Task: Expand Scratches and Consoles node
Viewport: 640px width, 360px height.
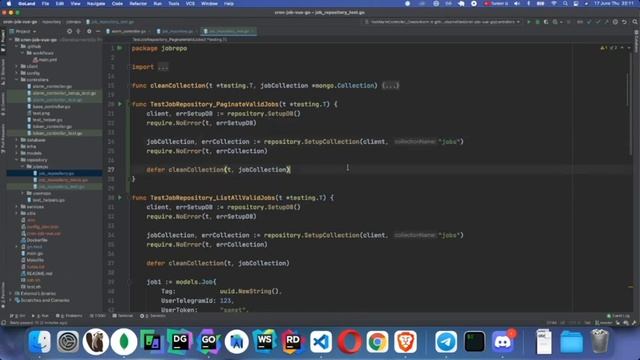Action: pyautogui.click(x=11, y=300)
